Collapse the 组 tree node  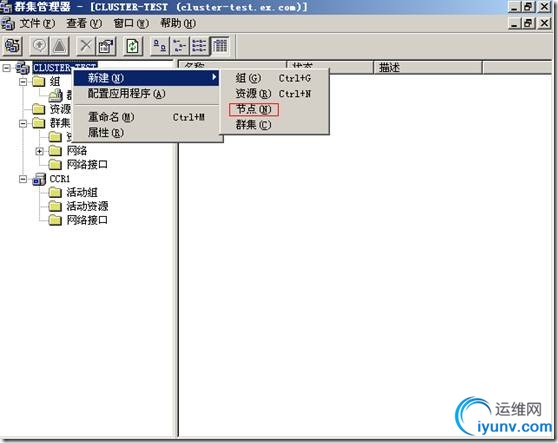click(x=23, y=82)
